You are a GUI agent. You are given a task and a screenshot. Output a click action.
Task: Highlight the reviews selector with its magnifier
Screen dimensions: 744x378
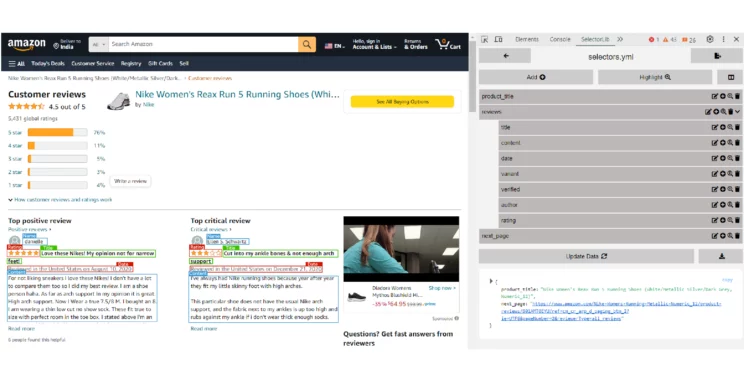[724, 112]
